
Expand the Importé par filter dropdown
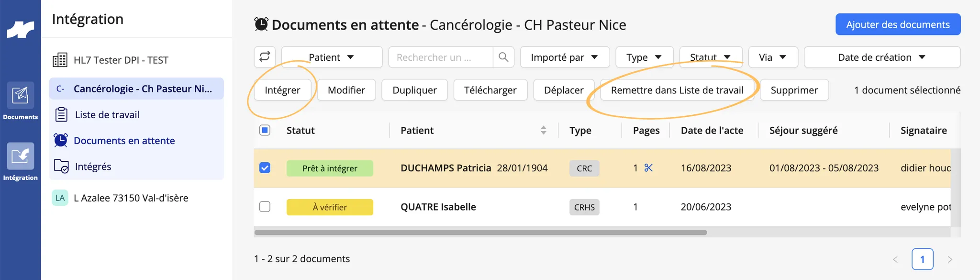(565, 57)
